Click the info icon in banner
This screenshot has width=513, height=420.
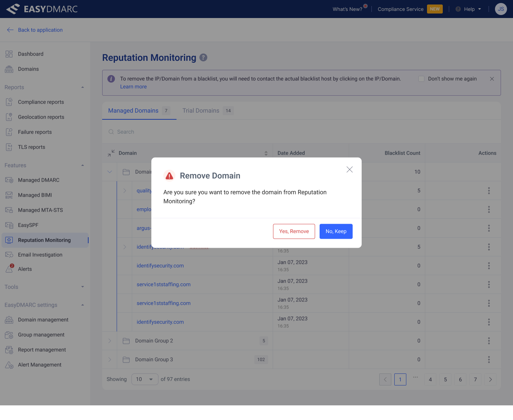(x=111, y=79)
